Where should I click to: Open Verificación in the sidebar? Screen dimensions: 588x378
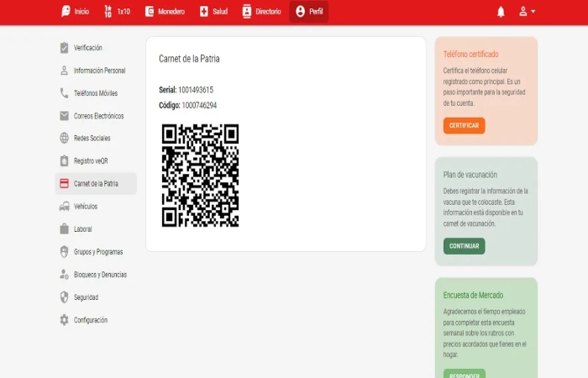pyautogui.click(x=87, y=48)
